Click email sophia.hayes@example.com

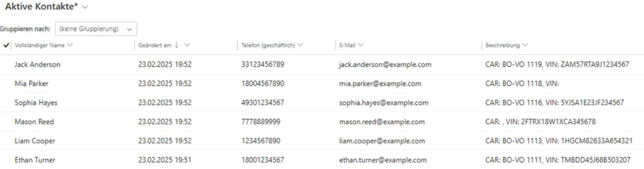click(x=384, y=103)
